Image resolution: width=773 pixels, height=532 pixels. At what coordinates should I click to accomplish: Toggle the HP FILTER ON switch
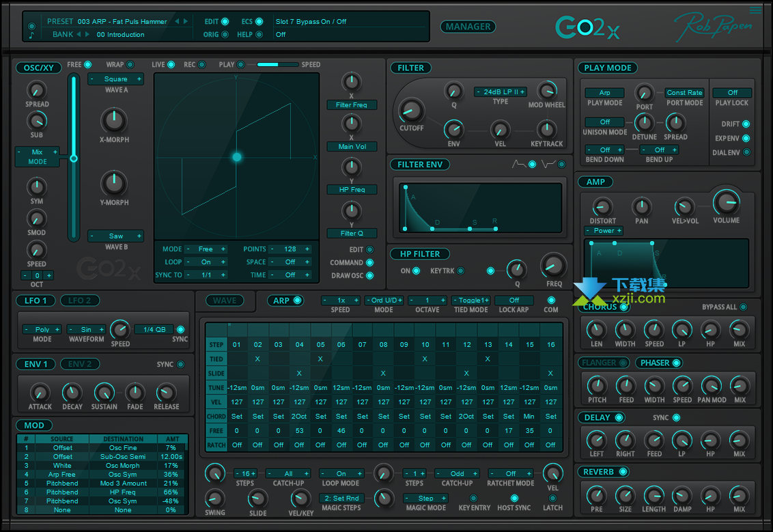point(416,270)
